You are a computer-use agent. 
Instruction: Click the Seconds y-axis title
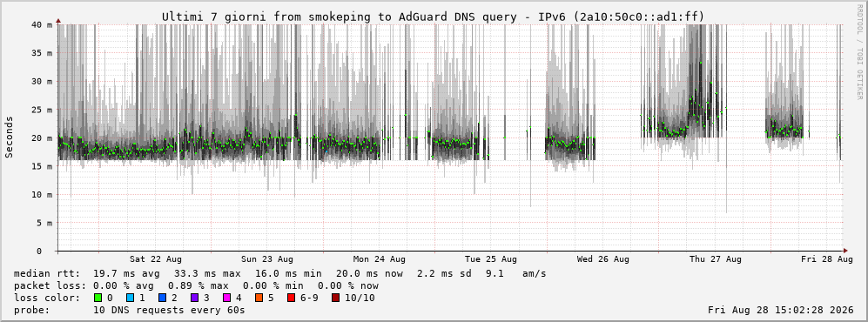point(9,138)
